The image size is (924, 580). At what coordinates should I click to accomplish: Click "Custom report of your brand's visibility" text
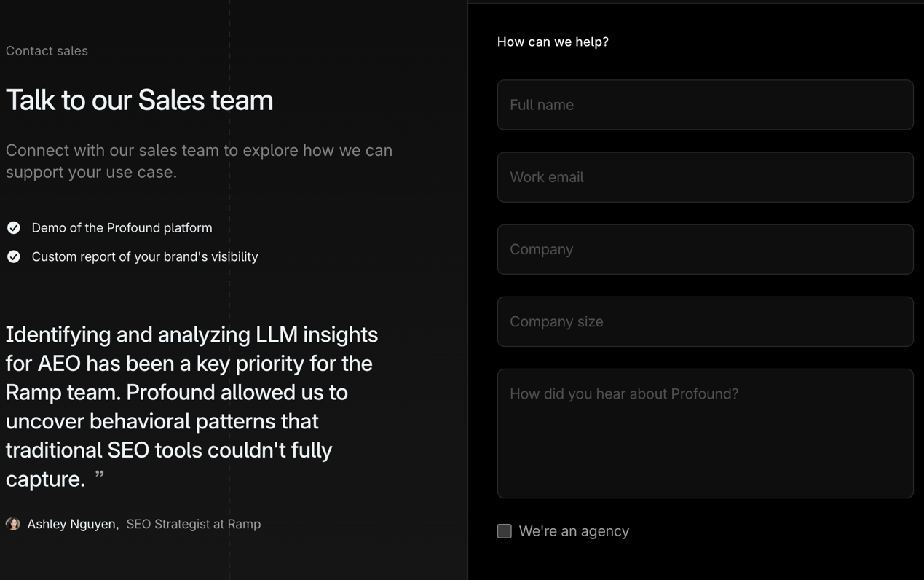145,256
